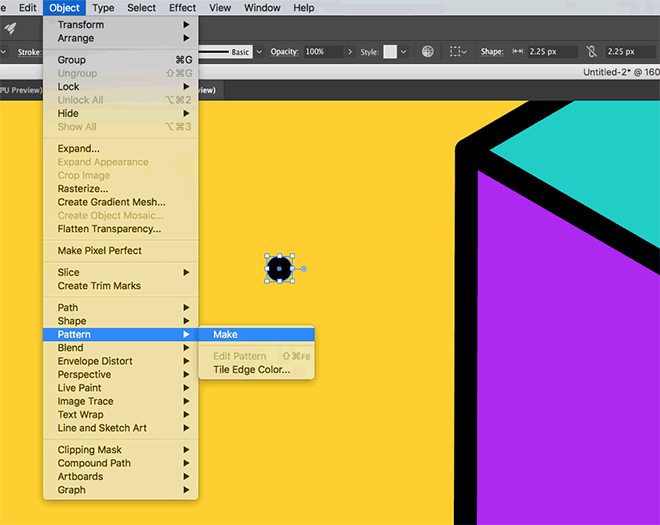Viewport: 660px width, 525px height.
Task: Choose Make from the Pattern submenu
Action: (x=225, y=334)
